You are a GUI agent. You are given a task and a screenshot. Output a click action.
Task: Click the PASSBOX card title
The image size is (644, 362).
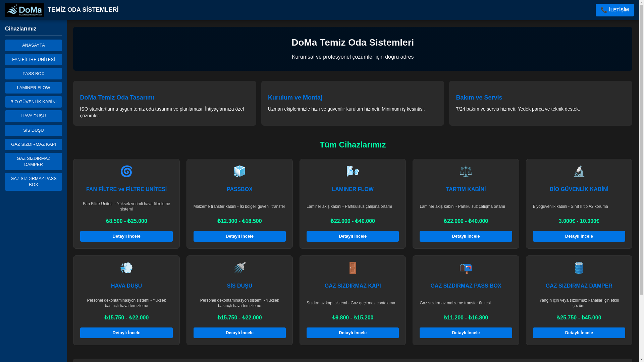[239, 189]
